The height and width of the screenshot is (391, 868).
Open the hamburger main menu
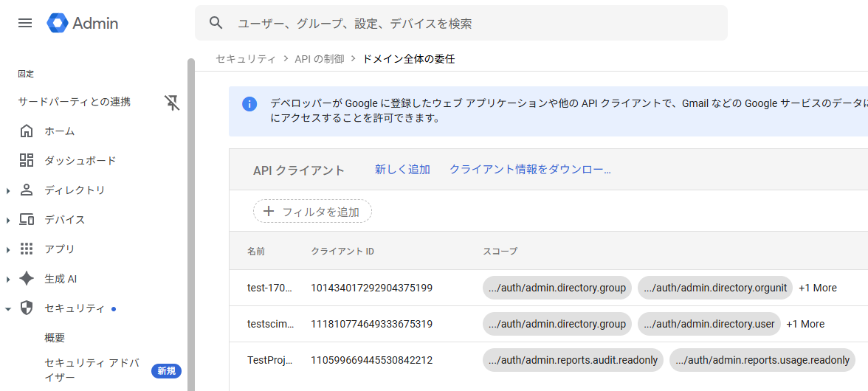25,23
